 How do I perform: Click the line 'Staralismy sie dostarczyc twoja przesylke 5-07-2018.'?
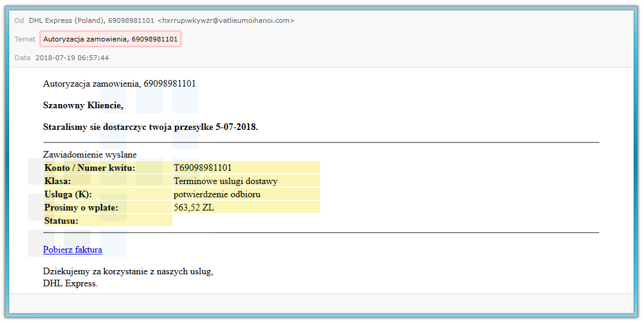tap(150, 127)
